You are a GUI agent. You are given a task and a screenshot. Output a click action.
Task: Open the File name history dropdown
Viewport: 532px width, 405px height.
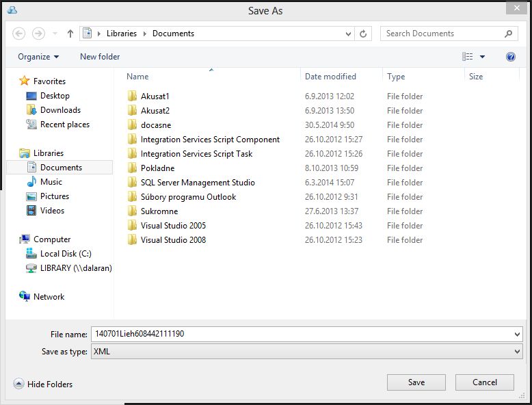click(516, 335)
